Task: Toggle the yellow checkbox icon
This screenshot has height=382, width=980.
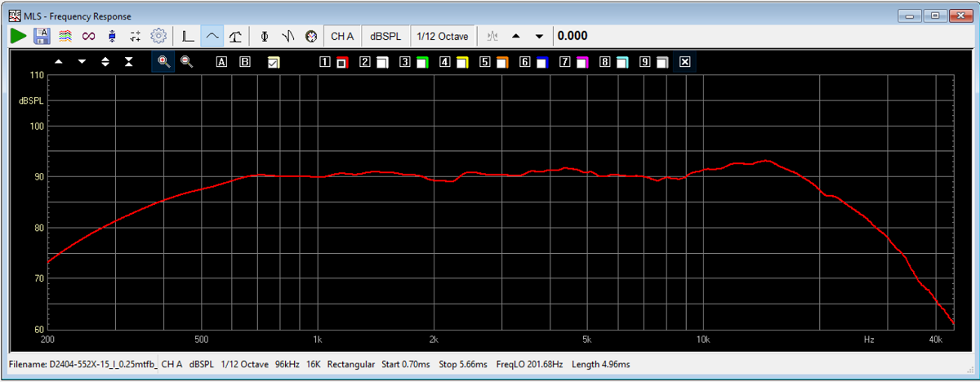Action: 274,62
